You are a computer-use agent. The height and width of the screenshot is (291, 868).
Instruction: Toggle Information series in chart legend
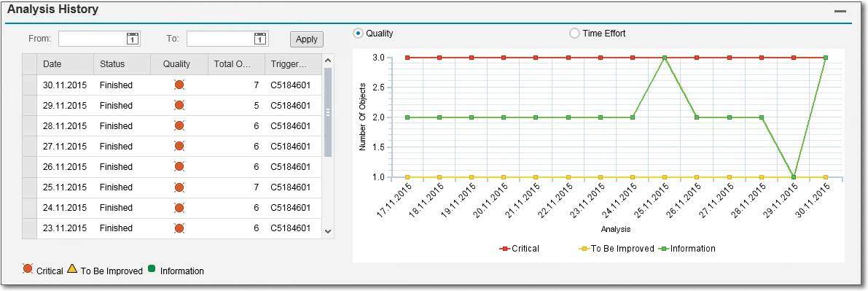[687, 249]
